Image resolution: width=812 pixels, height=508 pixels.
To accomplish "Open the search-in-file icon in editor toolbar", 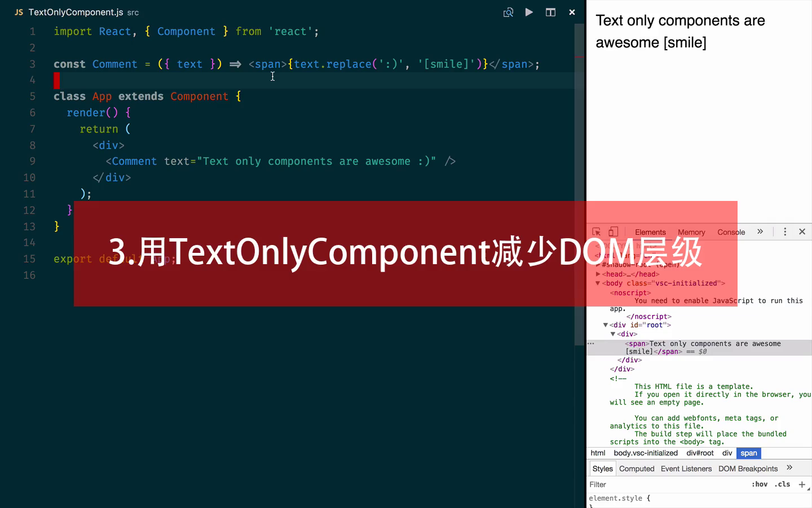I will click(x=508, y=12).
